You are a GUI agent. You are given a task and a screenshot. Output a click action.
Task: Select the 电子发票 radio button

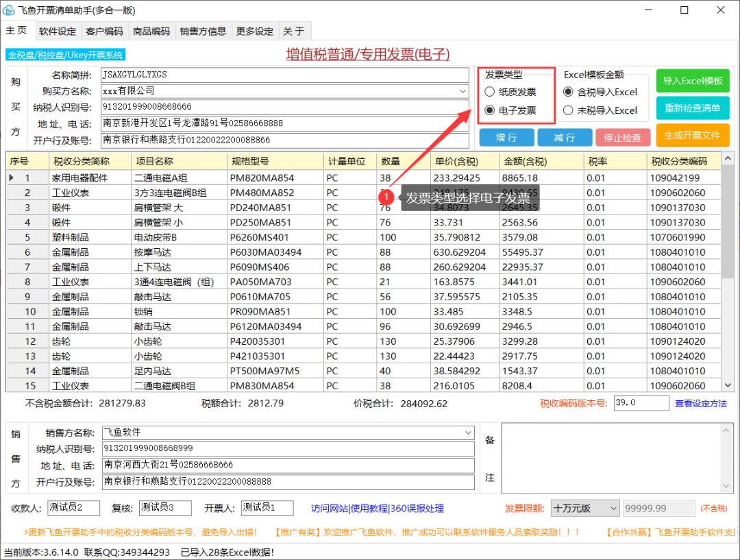(489, 110)
